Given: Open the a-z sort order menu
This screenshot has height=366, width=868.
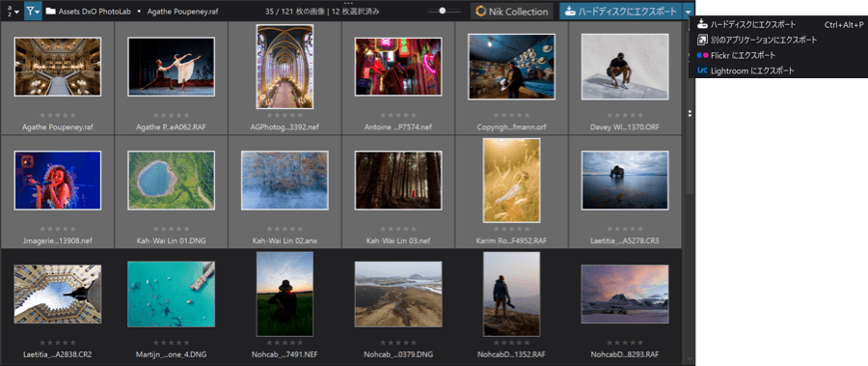Looking at the screenshot, I should [x=14, y=11].
